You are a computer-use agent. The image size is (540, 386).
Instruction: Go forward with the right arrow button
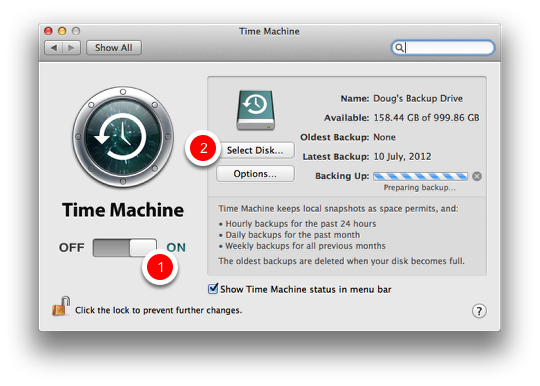tap(71, 48)
